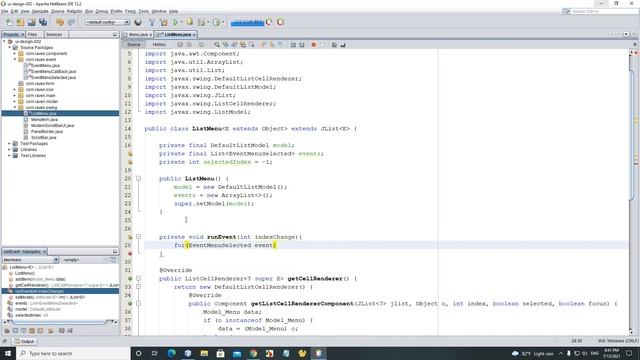Toggle Show Inherited Members filter in Navigator

point(7,331)
